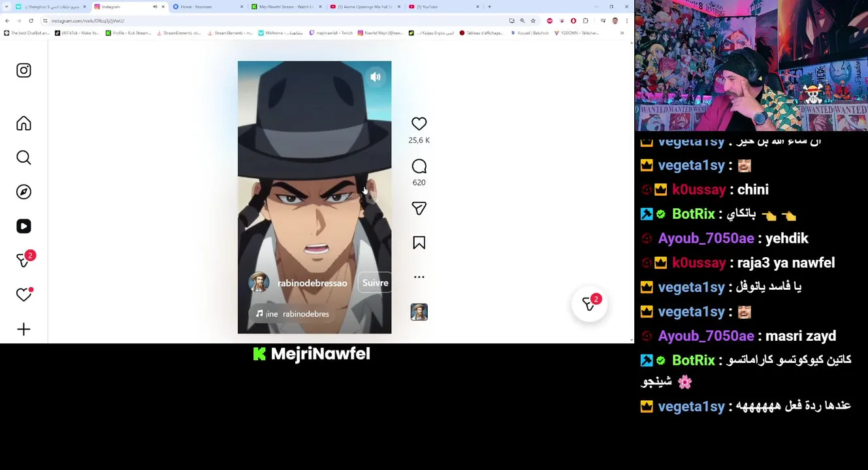Bookmark this page with the star icon

pos(533,21)
